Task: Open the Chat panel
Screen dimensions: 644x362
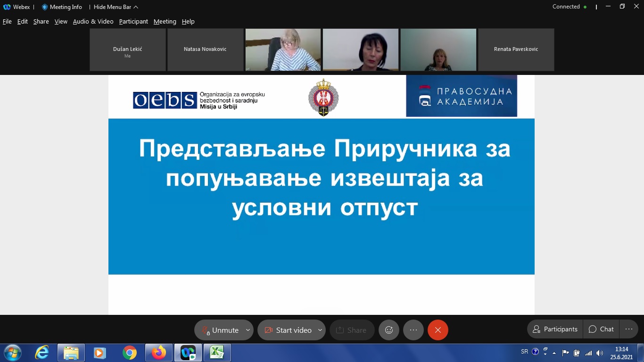Action: pos(601,329)
